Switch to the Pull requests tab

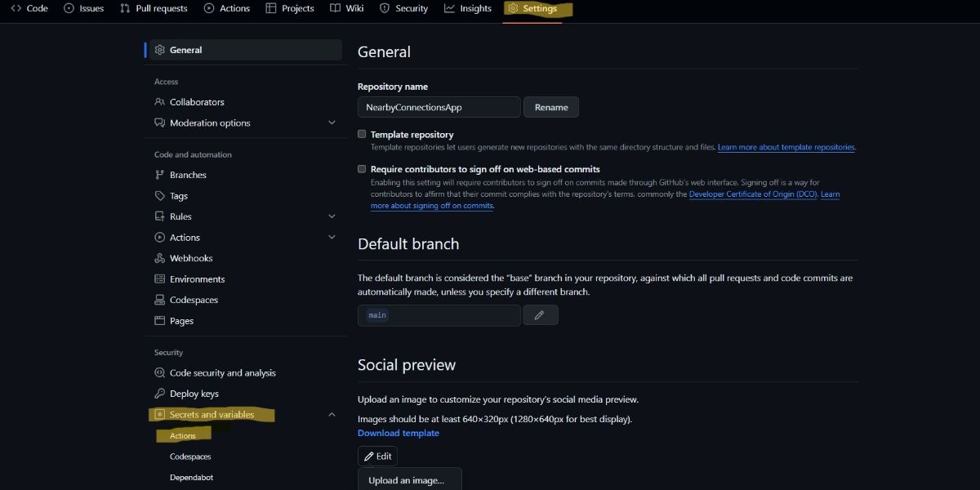coord(154,8)
